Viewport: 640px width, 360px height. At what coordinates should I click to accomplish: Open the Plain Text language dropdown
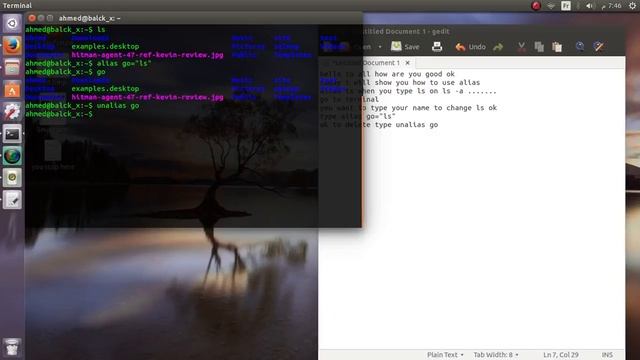point(445,355)
